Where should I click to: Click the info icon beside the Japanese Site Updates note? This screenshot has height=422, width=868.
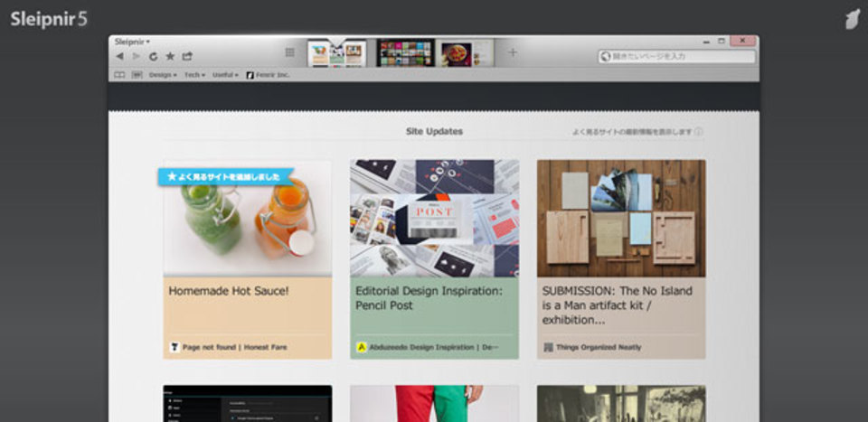[x=699, y=132]
